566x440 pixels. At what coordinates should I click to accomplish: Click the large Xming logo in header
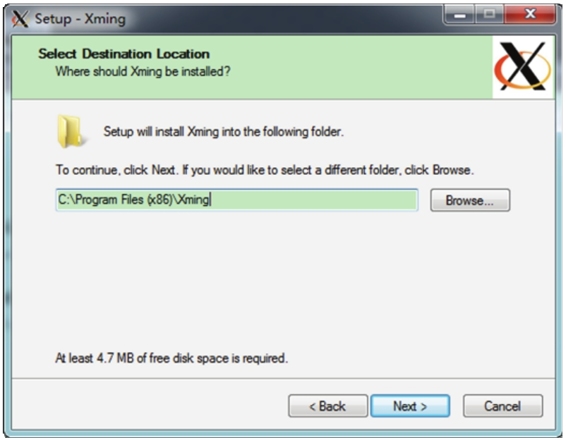tap(523, 67)
